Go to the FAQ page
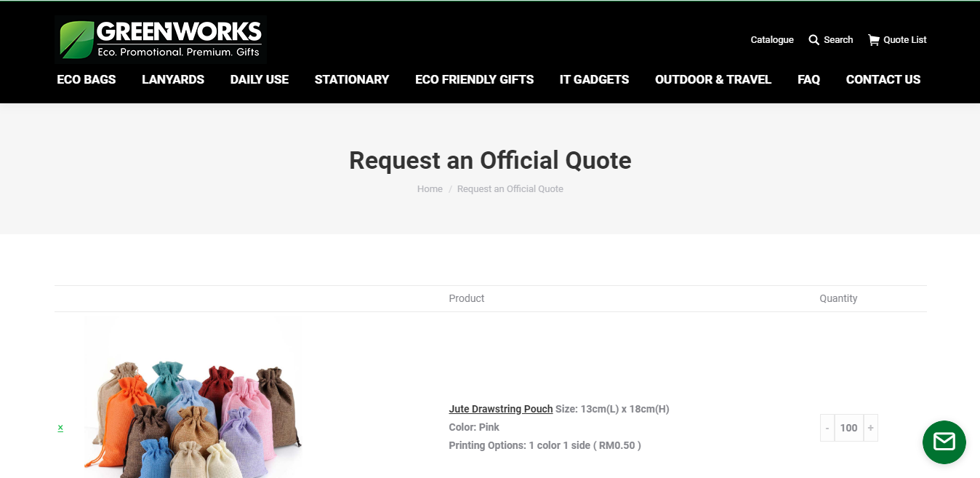The height and width of the screenshot is (478, 980). point(808,79)
